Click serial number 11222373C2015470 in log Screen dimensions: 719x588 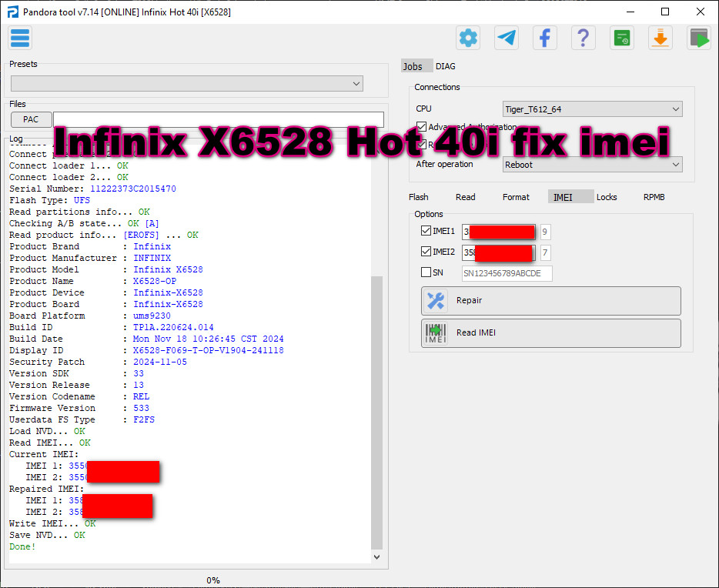click(x=133, y=189)
